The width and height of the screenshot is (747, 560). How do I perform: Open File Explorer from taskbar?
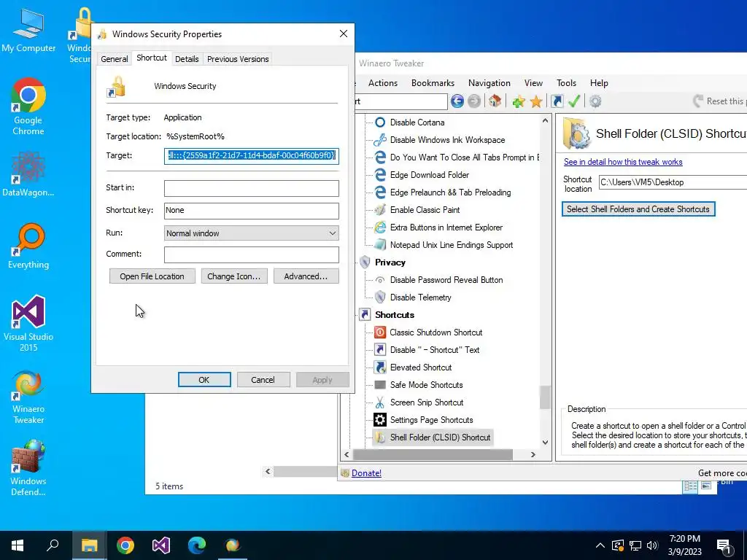pyautogui.click(x=89, y=545)
